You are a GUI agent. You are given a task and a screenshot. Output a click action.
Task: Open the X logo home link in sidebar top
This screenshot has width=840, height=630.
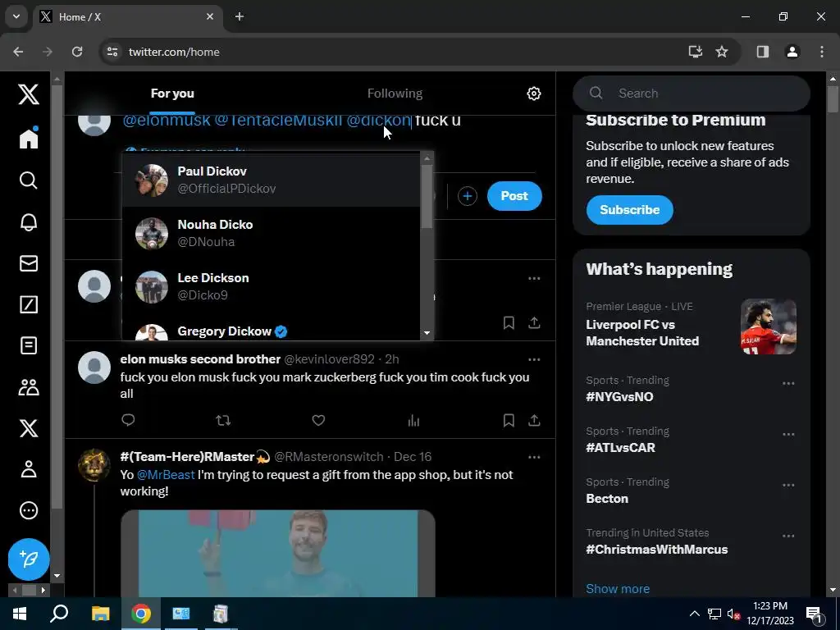click(x=29, y=94)
